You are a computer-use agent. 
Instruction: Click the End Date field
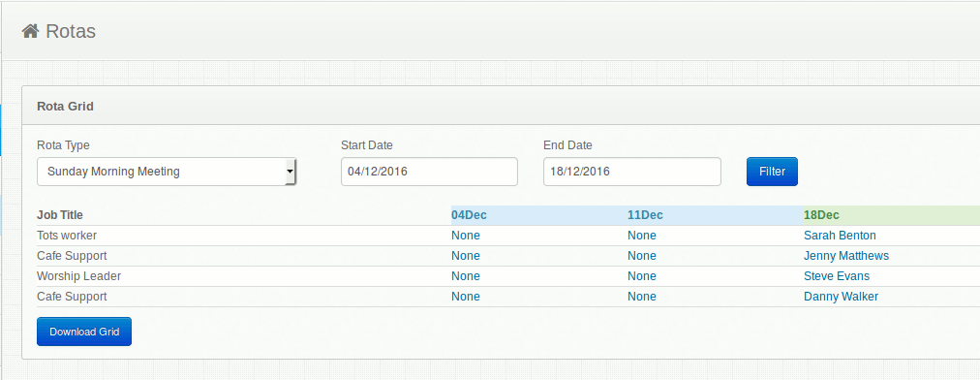[x=632, y=172]
